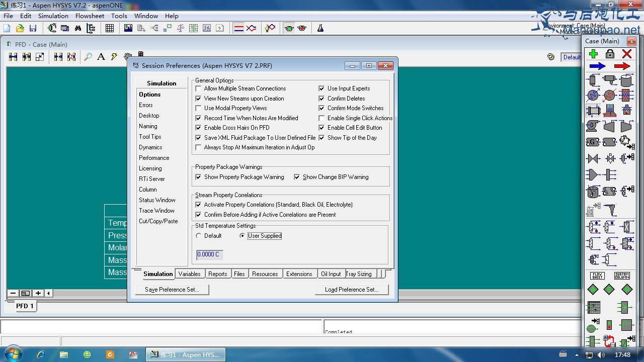Open the Windows Start menu
The image size is (644, 362).
coord(13,354)
